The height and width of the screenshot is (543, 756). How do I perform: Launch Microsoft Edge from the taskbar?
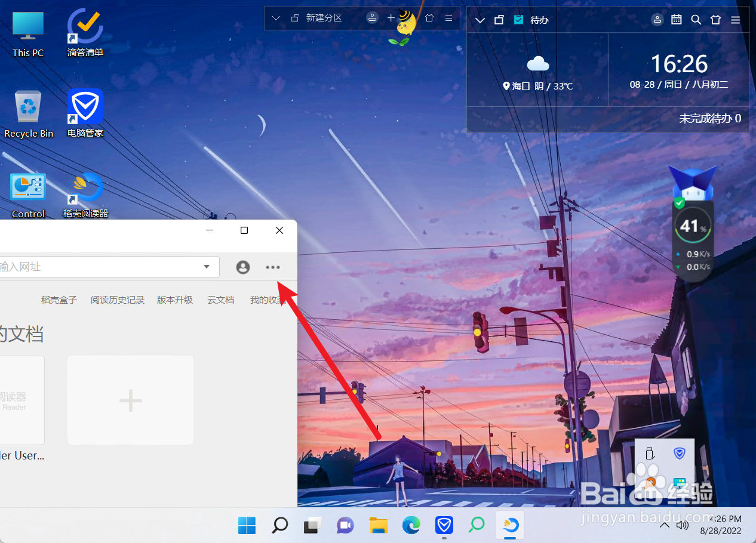[x=411, y=525]
